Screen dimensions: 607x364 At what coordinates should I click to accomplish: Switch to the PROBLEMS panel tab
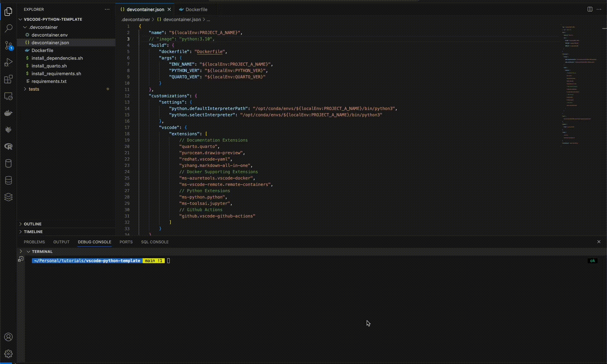point(34,242)
